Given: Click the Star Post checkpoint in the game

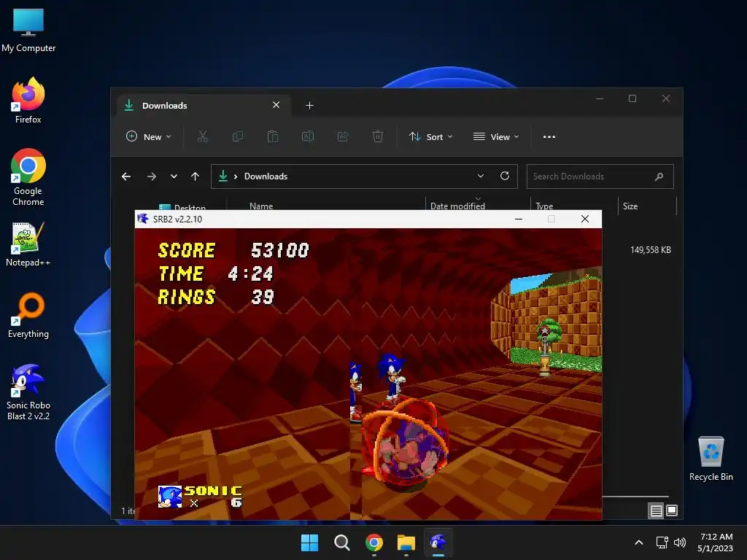Looking at the screenshot, I should click(x=546, y=349).
